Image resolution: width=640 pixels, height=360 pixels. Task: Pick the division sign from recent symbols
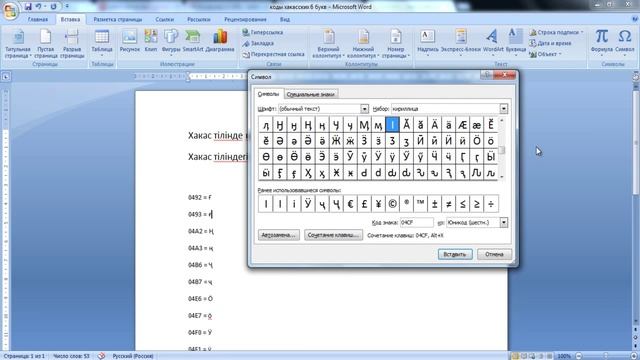pyautogui.click(x=491, y=204)
